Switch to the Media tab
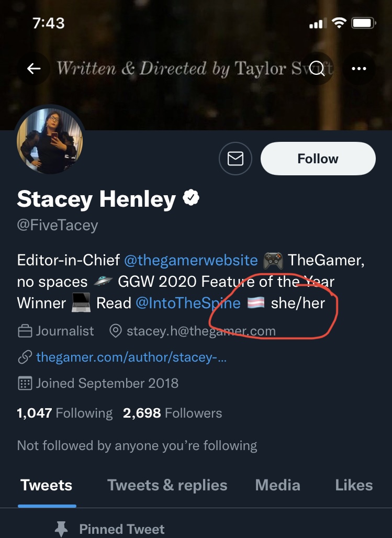 click(278, 485)
